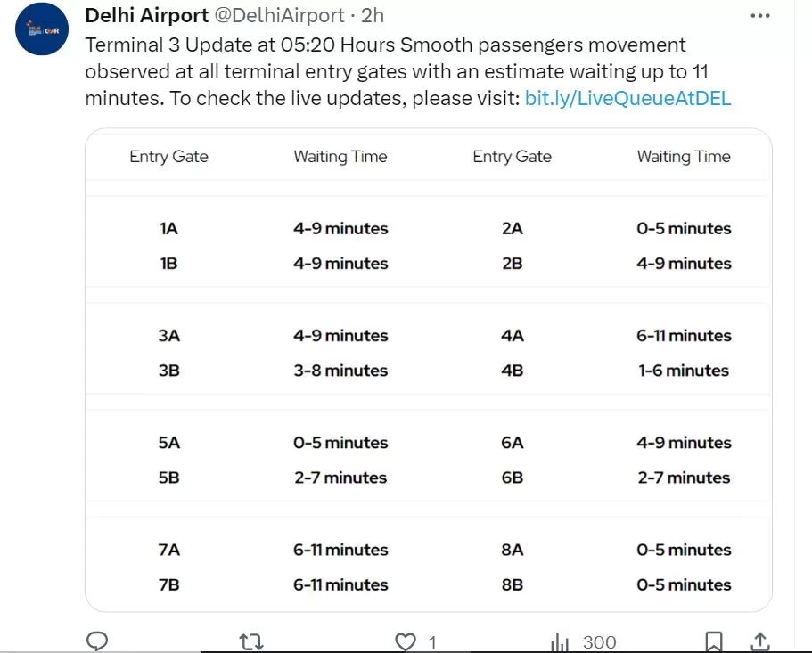Open bit.ly/LiveQueueAtDEL link
The width and height of the screenshot is (812, 653).
pyautogui.click(x=627, y=98)
